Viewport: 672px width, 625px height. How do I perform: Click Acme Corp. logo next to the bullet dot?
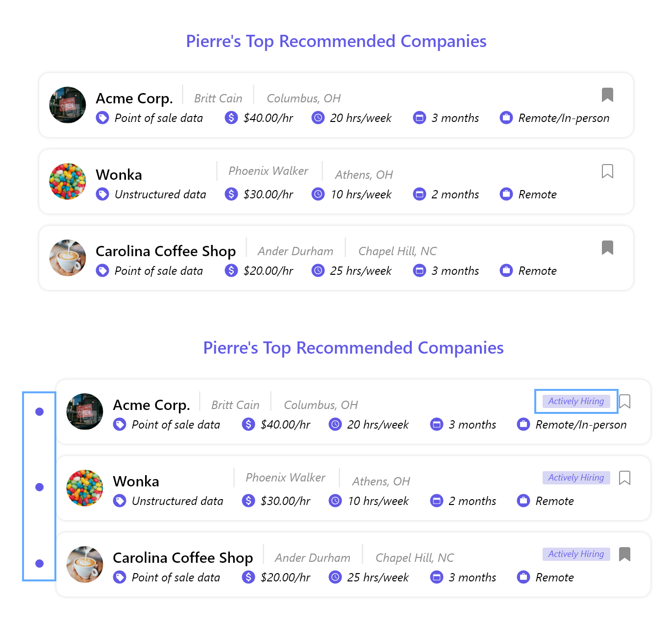click(85, 411)
